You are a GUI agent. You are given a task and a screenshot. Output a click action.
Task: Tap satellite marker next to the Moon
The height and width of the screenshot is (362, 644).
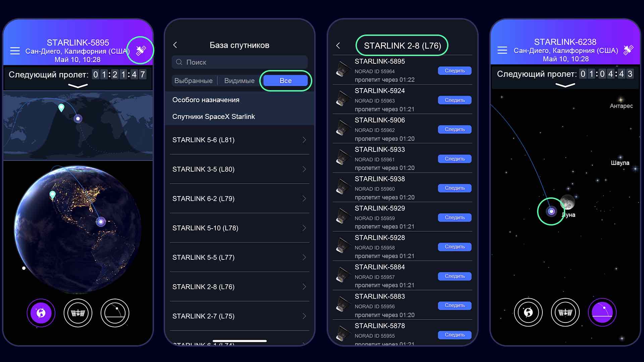(x=551, y=212)
